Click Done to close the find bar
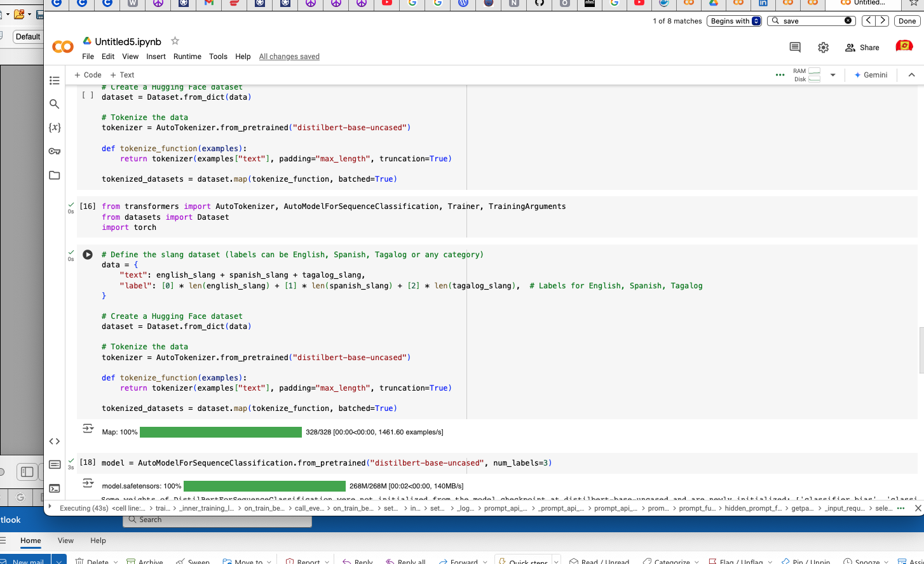 pos(907,21)
